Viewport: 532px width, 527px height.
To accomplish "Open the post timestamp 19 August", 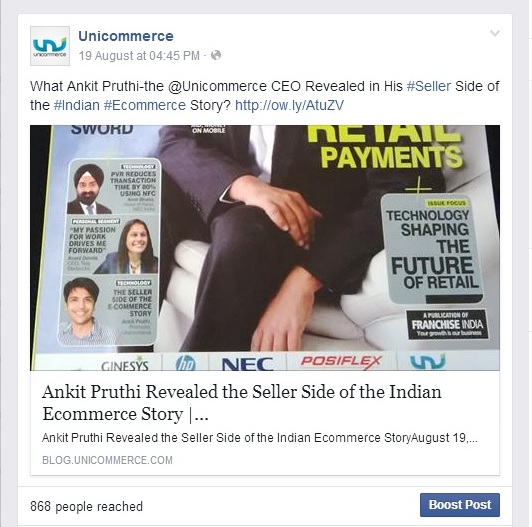I will click(139, 56).
